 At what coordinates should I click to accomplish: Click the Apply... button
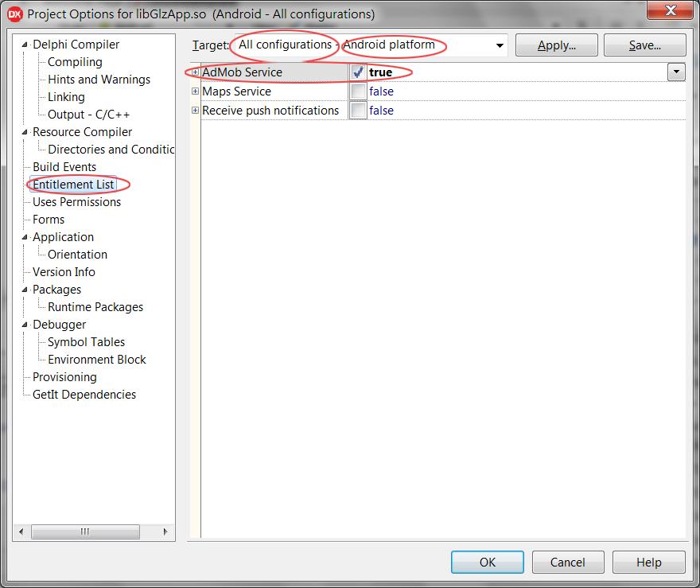pyautogui.click(x=556, y=45)
